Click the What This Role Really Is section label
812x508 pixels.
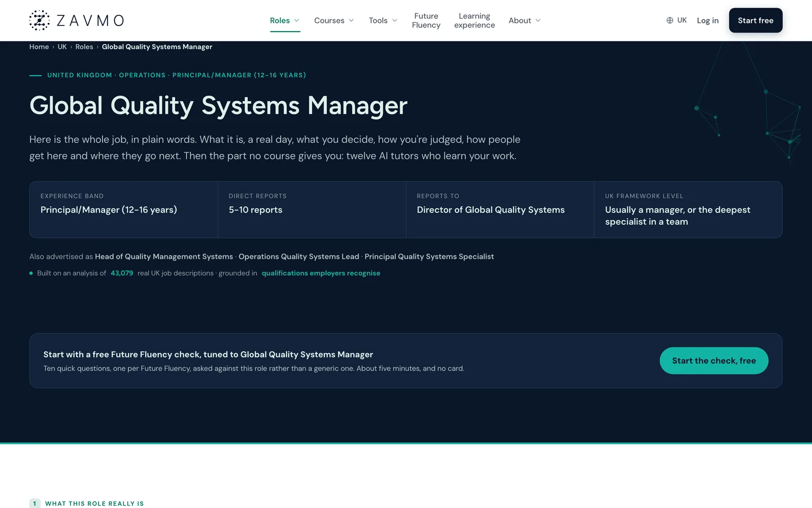click(94, 503)
